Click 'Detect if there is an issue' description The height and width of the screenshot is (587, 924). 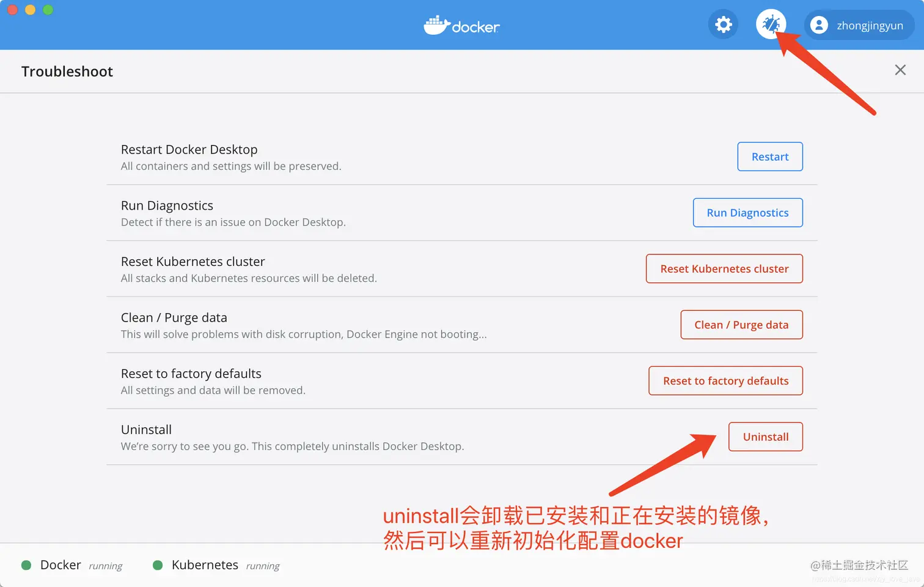pos(233,222)
